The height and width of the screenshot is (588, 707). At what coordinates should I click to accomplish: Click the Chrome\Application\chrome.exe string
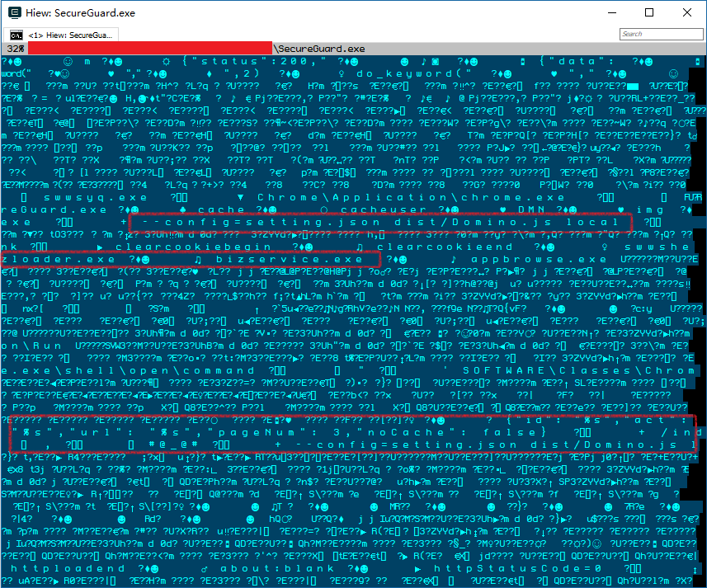(411, 198)
